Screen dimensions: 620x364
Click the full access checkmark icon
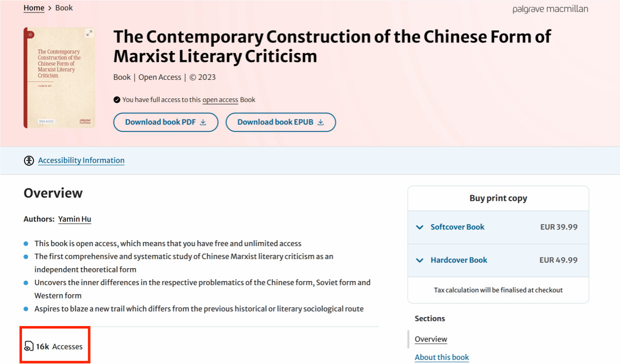click(x=117, y=100)
